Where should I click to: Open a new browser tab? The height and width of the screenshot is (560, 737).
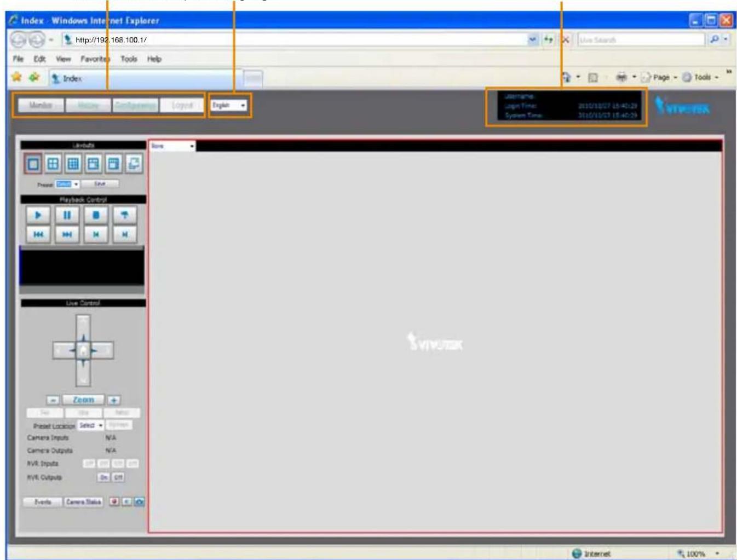coord(252,79)
